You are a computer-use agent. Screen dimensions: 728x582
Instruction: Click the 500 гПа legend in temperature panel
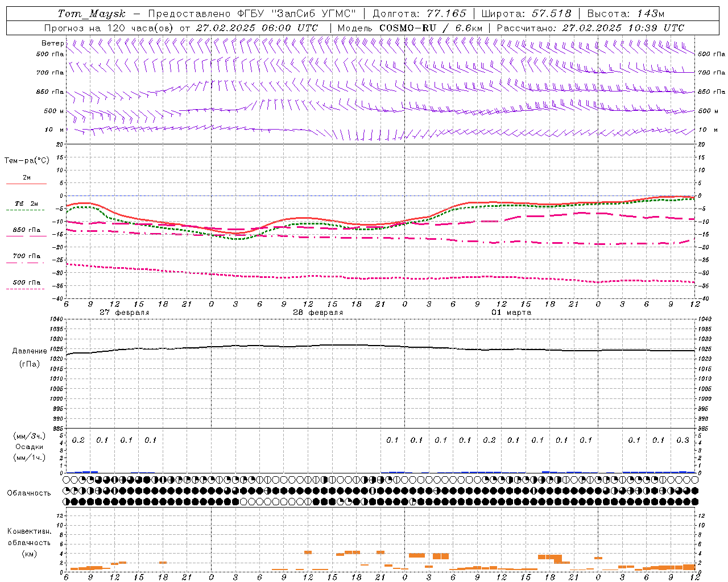coord(26,282)
